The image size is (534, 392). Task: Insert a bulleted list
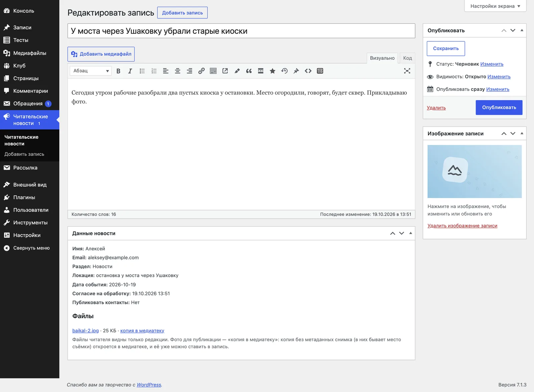coord(142,71)
